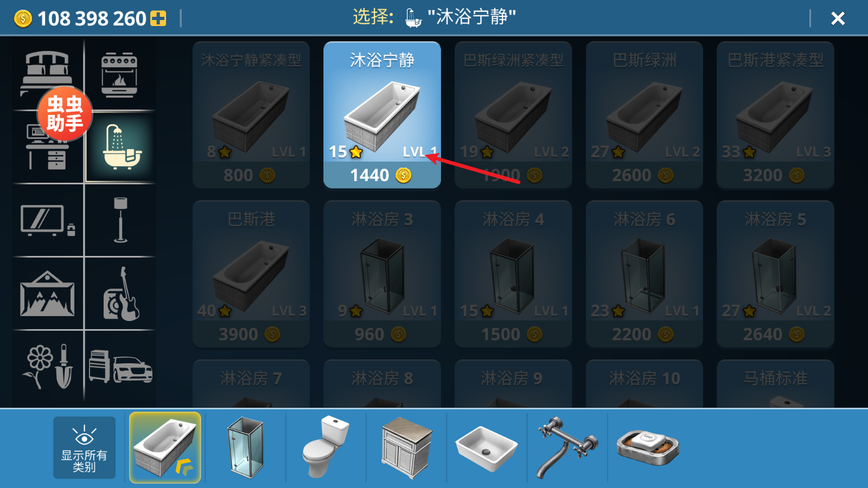The width and height of the screenshot is (868, 488).
Task: Open the wall picture decor category
Action: point(47,293)
